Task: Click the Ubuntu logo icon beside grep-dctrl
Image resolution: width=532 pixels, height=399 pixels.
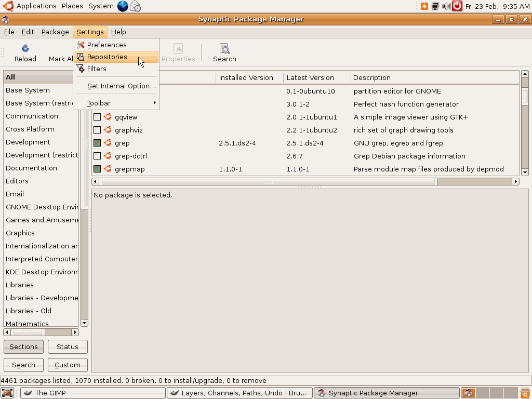Action: pyautogui.click(x=108, y=156)
